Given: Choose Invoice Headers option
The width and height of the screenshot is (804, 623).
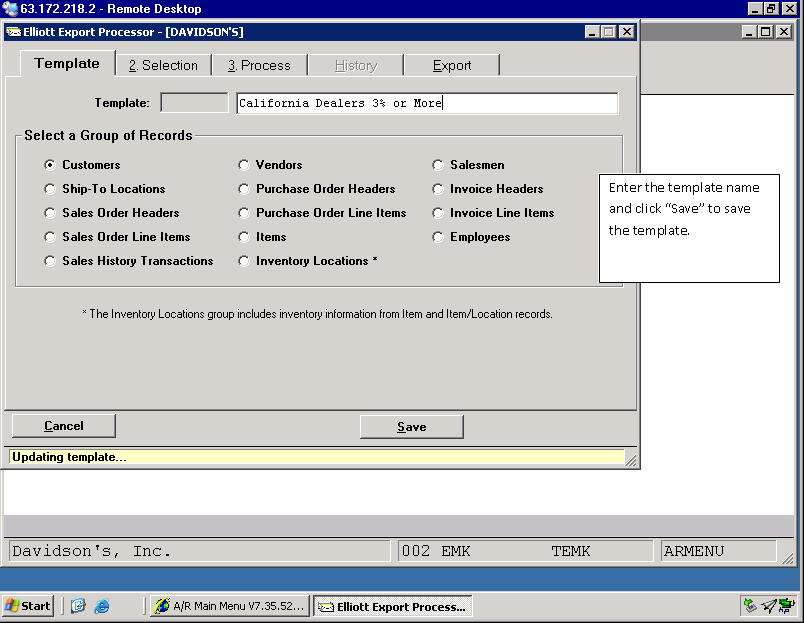Looking at the screenshot, I should [437, 189].
